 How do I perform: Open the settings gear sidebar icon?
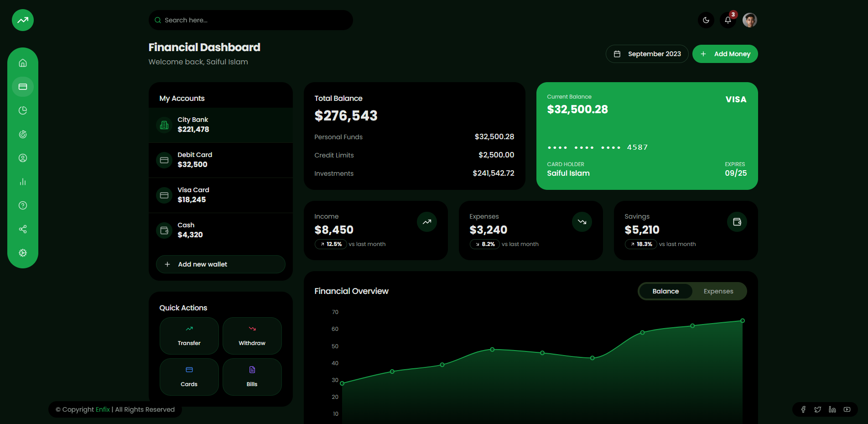[x=23, y=253]
